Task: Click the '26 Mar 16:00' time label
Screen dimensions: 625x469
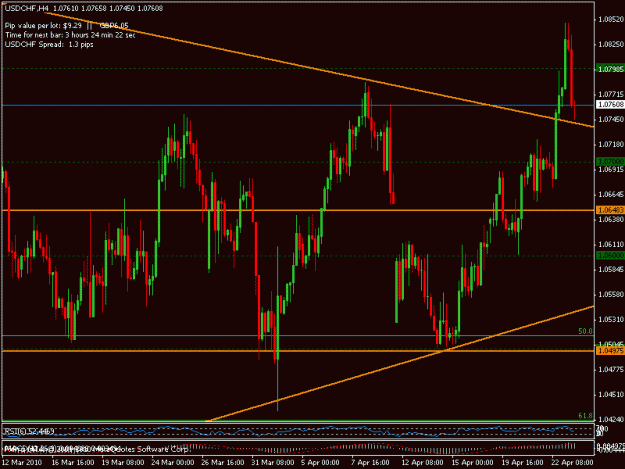Action: pyautogui.click(x=223, y=463)
